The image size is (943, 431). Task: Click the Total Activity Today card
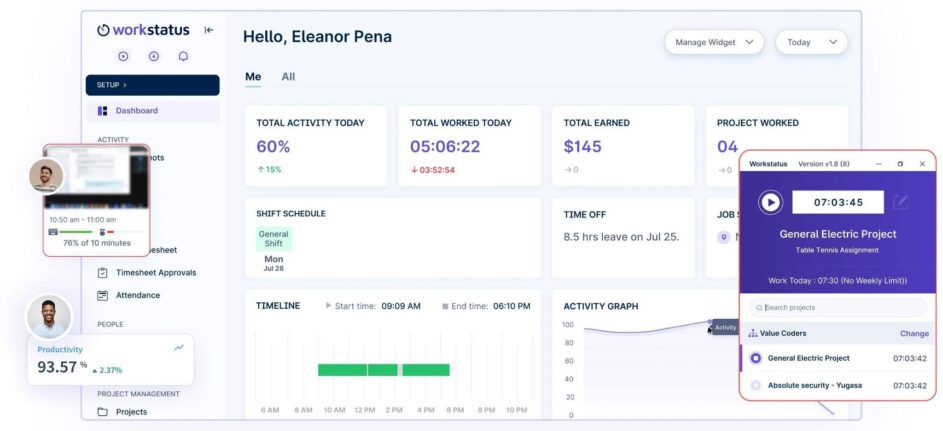[316, 146]
